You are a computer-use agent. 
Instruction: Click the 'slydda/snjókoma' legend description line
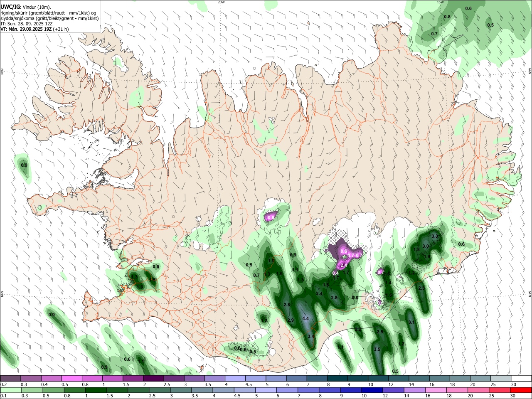click(x=49, y=18)
